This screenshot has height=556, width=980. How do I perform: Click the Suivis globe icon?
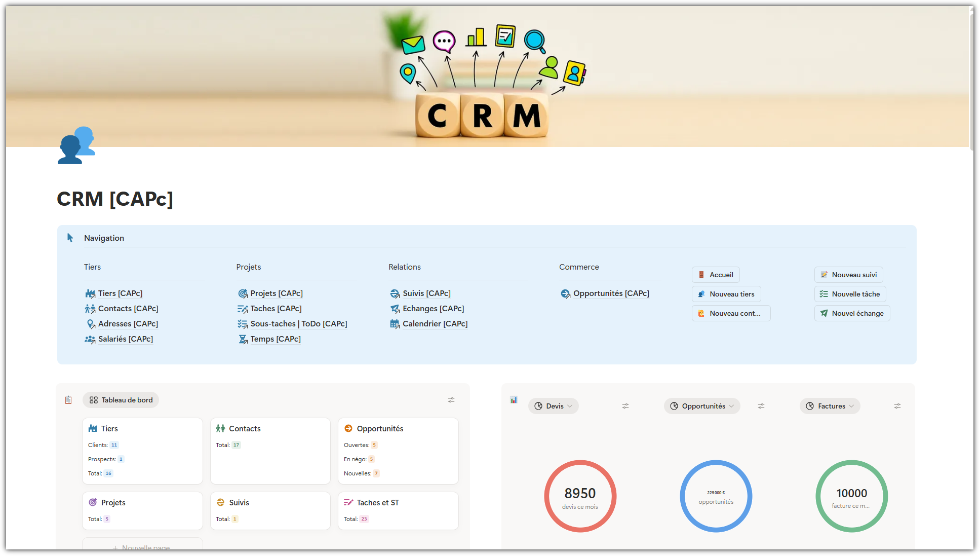click(x=395, y=293)
